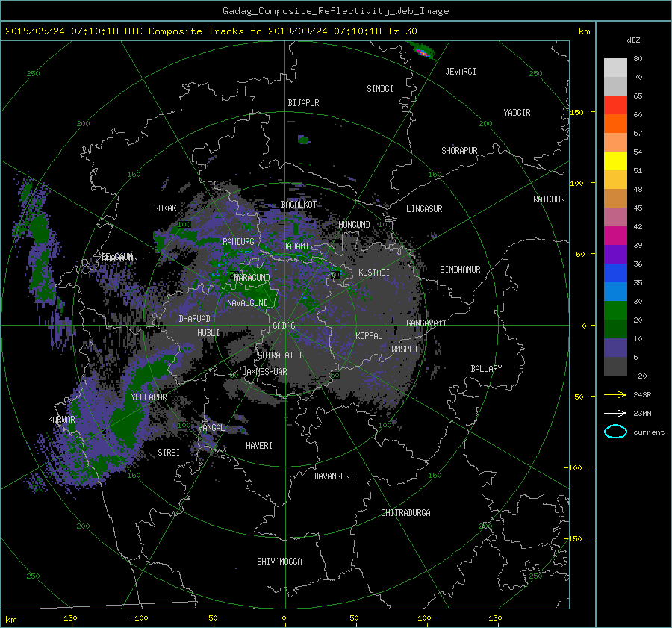Click the BIJAPUR city label
This screenshot has height=628, width=672.
[x=303, y=103]
